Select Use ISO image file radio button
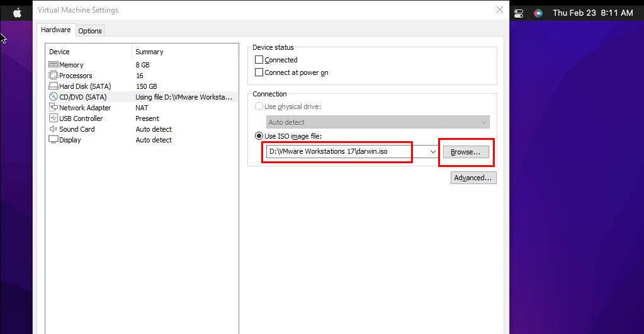The image size is (644, 334). [x=259, y=136]
